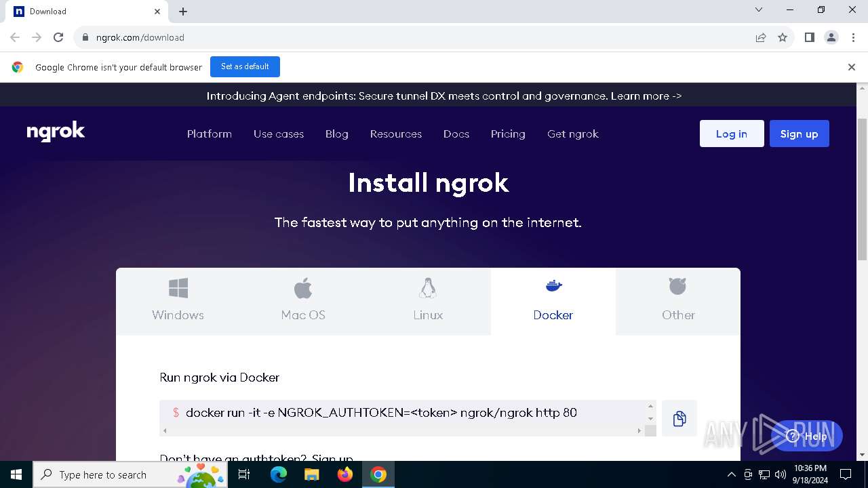
Task: Select the Windows platform tab
Action: pos(178,301)
